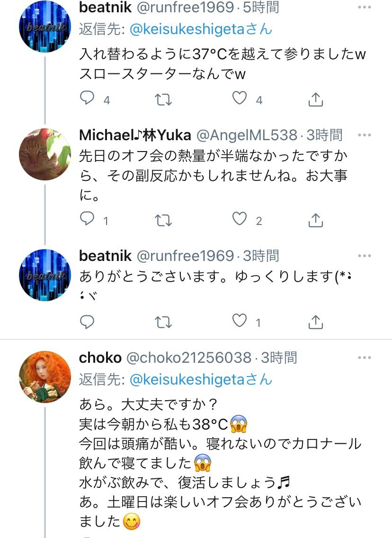Retweet beatnik's 37°C tweet
The width and height of the screenshot is (392, 538).
tap(164, 99)
